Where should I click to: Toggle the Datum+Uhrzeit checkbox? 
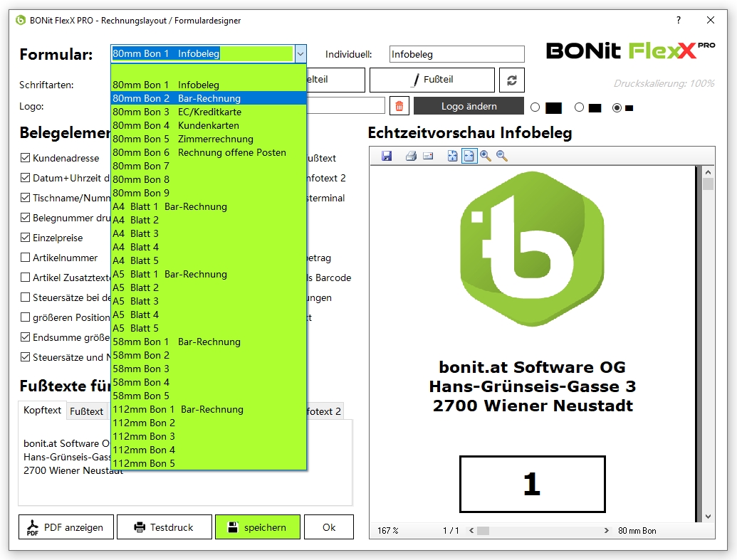[x=26, y=178]
